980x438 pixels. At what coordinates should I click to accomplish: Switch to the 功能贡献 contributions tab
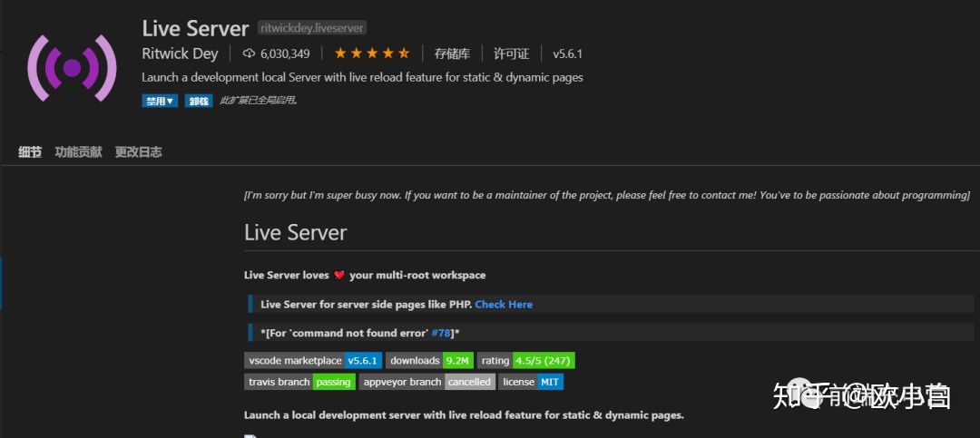coord(78,151)
